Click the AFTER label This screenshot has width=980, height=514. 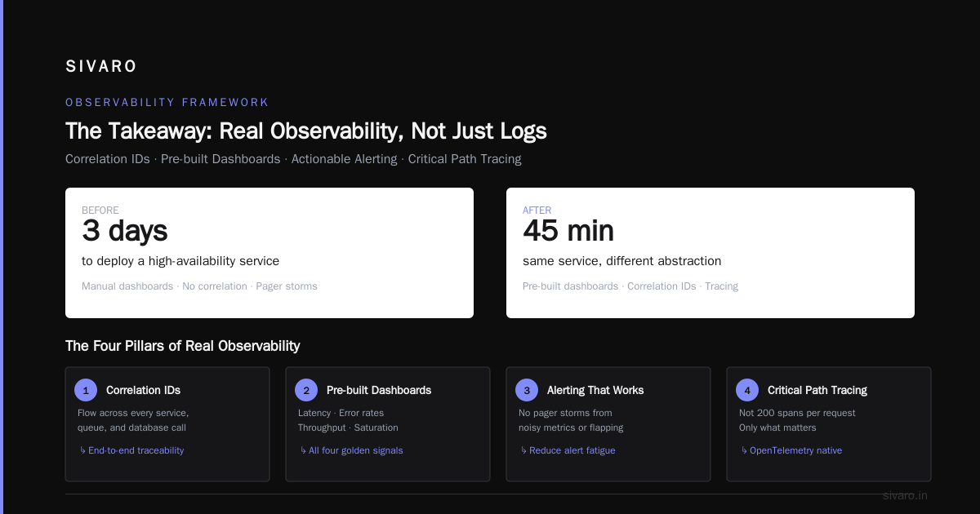537,210
